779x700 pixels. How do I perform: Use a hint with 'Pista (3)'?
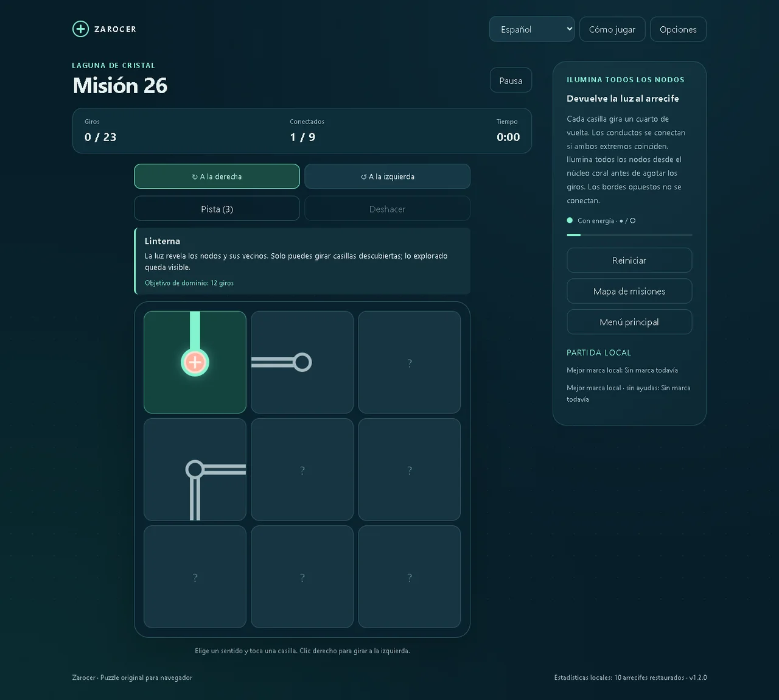[217, 209]
